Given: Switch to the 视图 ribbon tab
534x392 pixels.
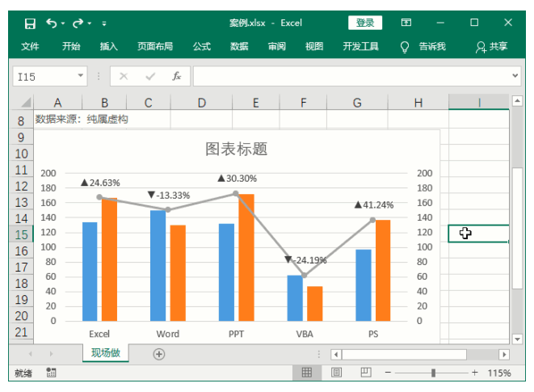Looking at the screenshot, I should coord(314,46).
